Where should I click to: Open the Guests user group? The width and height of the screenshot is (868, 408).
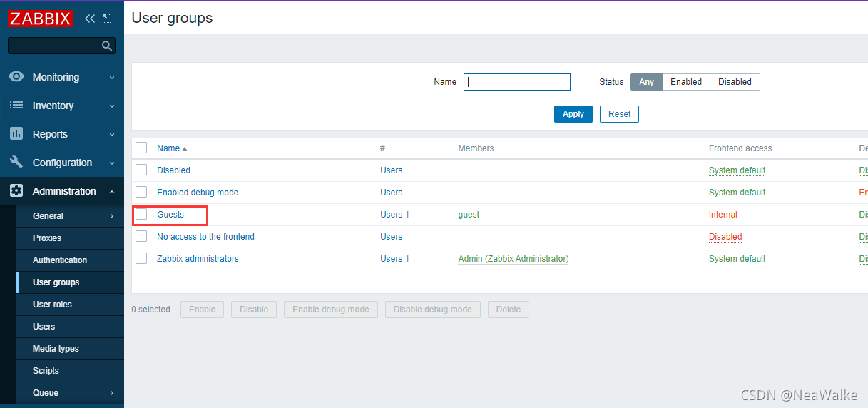[170, 215]
